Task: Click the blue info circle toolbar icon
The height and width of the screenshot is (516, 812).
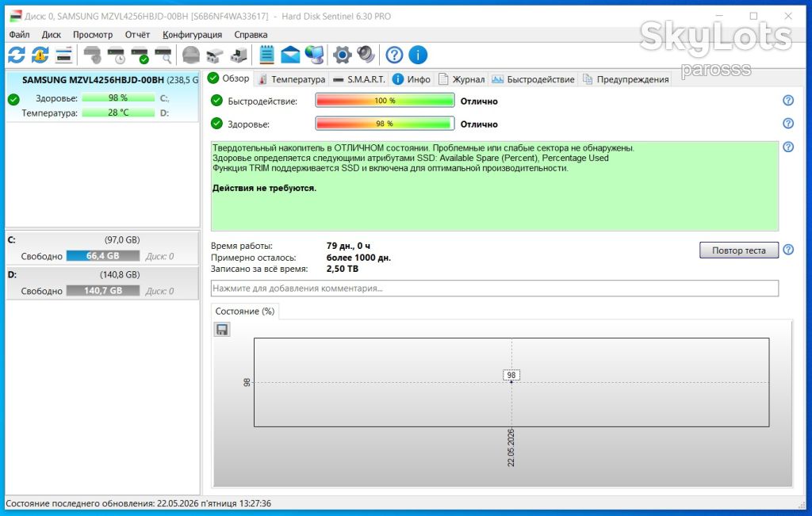Action: pos(418,55)
